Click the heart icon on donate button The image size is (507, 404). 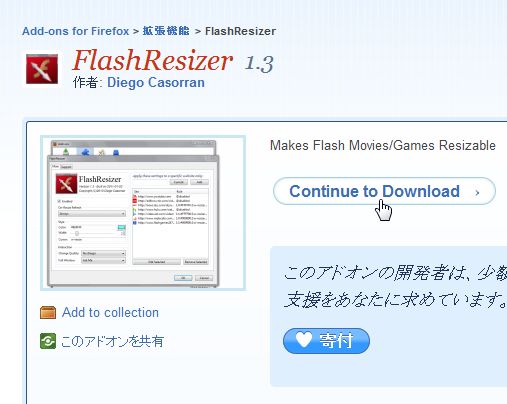pyautogui.click(x=303, y=340)
